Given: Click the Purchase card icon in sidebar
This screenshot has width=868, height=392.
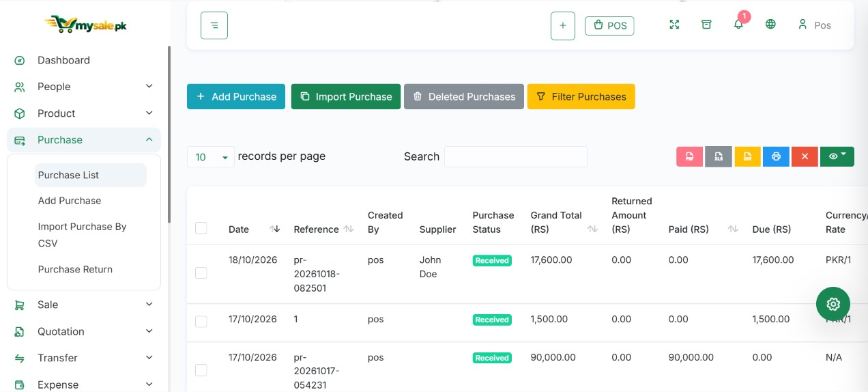Looking at the screenshot, I should (x=20, y=140).
